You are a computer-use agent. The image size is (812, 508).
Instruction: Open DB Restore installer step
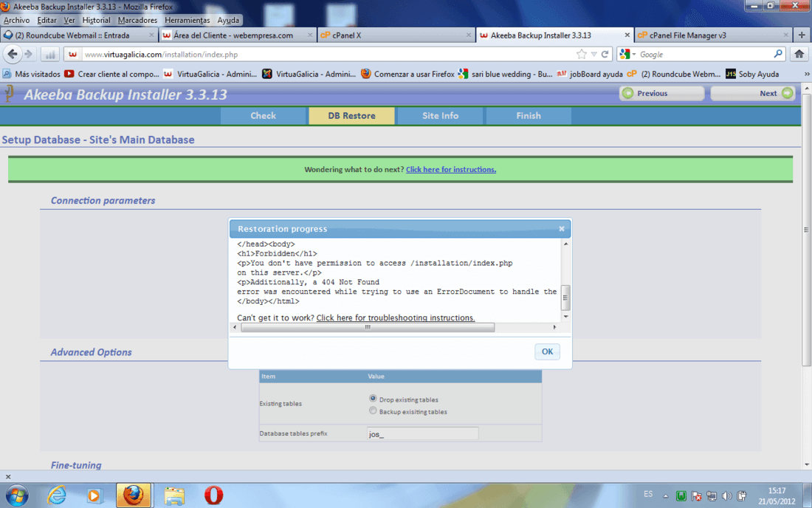point(351,115)
